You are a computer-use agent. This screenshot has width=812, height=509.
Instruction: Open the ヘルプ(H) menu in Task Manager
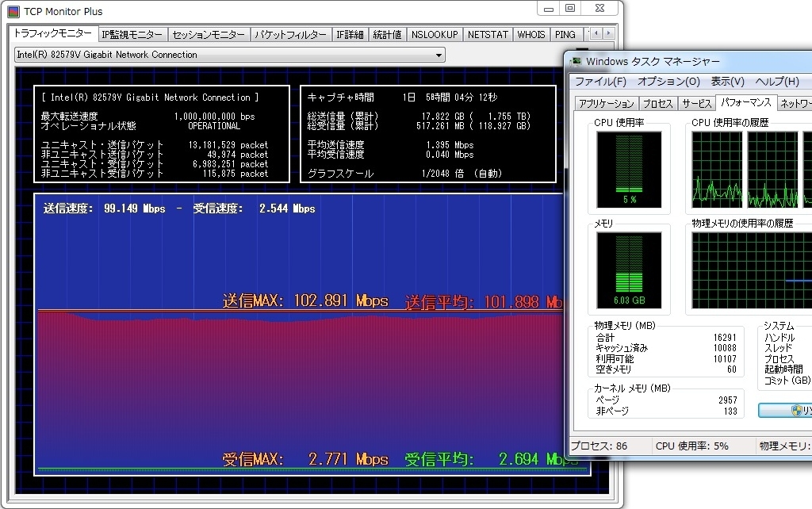pos(777,82)
